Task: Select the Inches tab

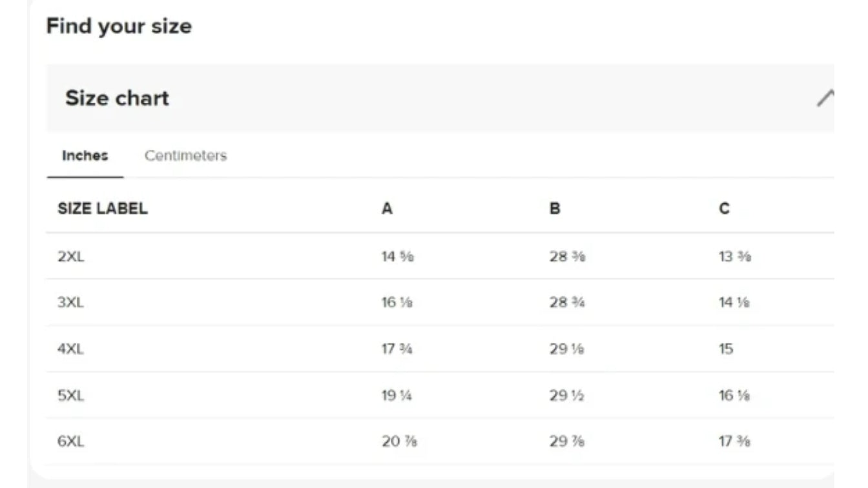Action: coord(85,156)
